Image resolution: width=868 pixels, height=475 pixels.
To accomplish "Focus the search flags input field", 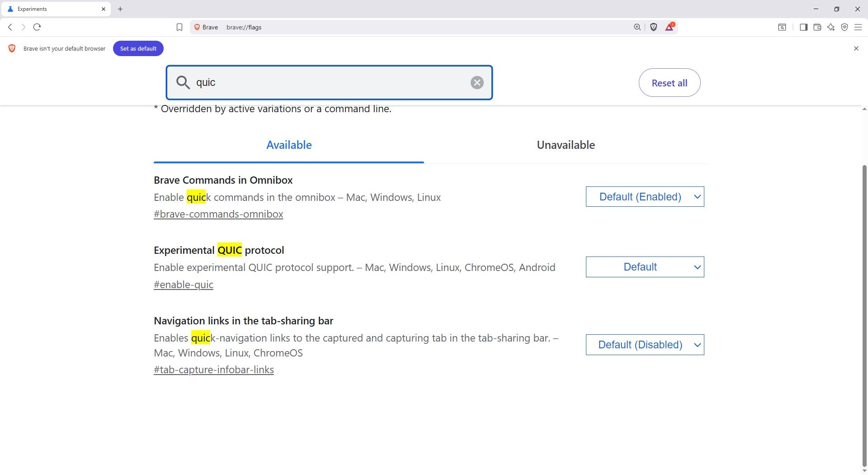I will (x=329, y=82).
